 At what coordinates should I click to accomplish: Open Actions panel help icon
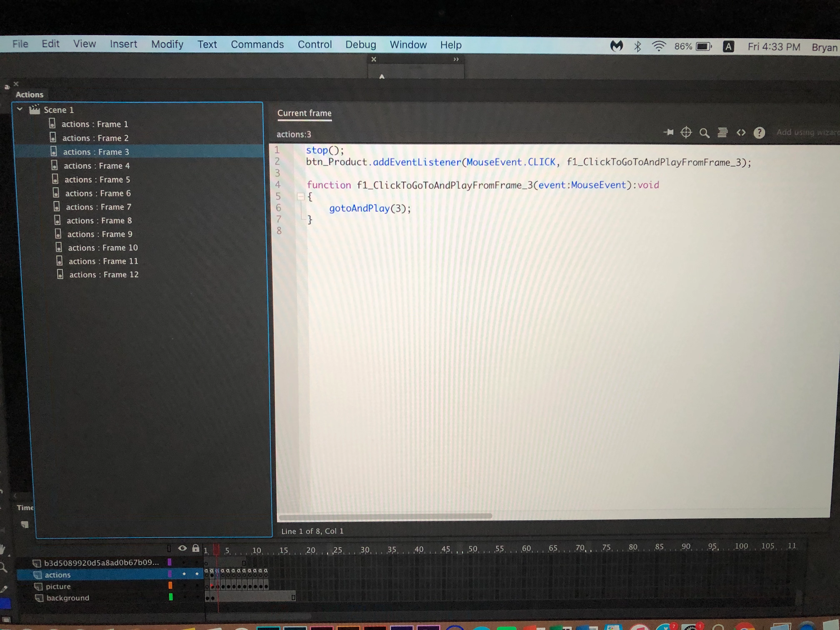coord(759,132)
